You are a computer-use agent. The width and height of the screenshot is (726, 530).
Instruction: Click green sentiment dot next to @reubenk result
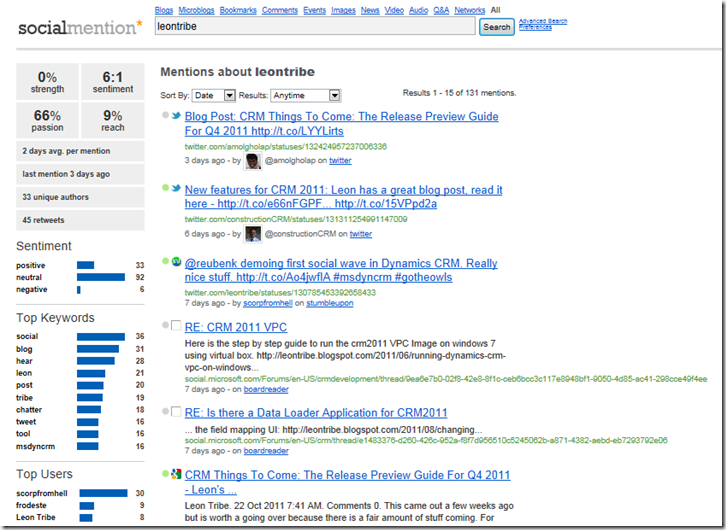coord(165,262)
